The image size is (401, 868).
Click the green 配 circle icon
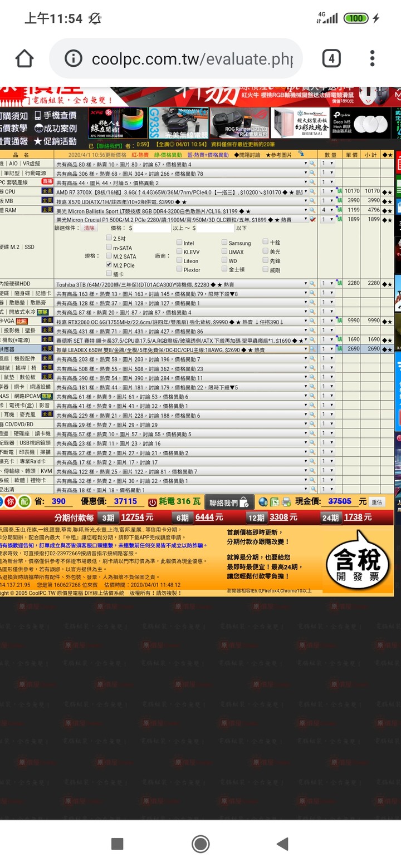(24, 501)
